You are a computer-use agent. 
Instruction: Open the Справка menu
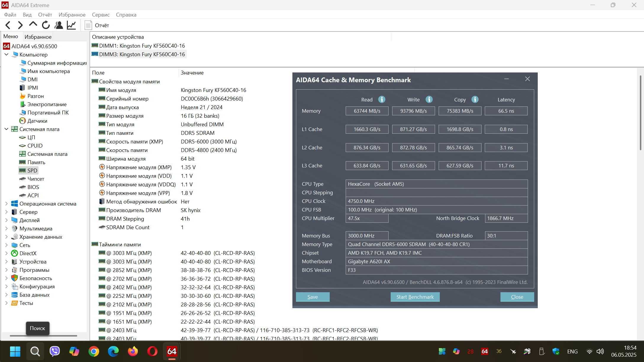[126, 14]
